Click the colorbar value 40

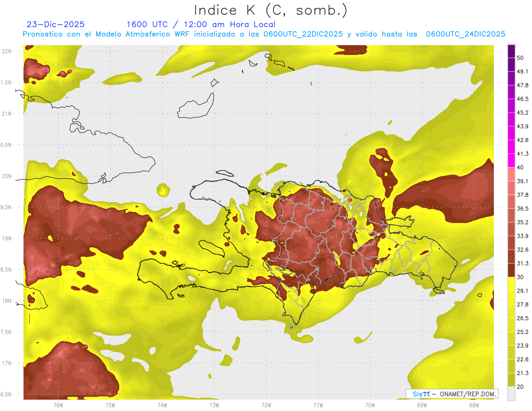(521, 168)
